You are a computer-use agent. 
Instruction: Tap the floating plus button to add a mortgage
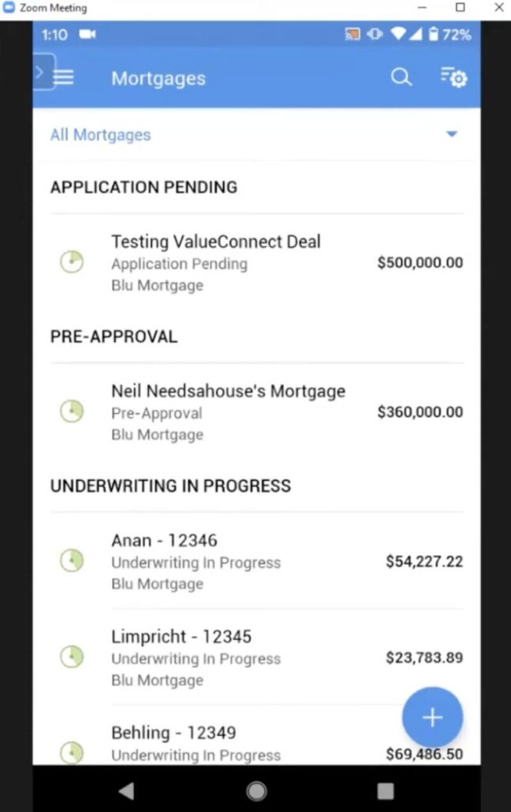(x=432, y=717)
